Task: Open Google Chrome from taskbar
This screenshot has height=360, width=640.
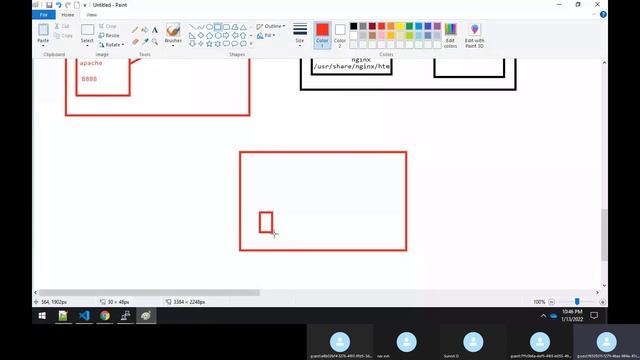Action: tap(105, 316)
